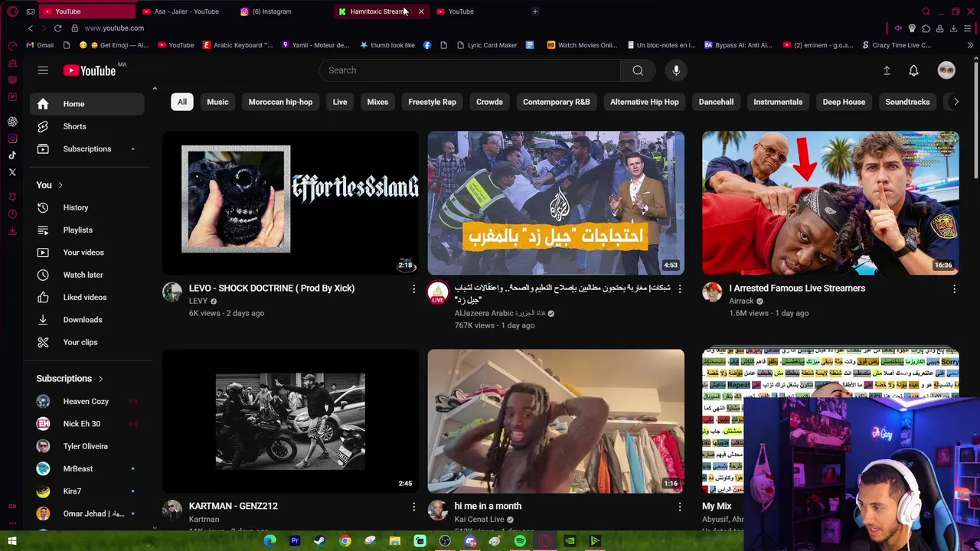Click the search magnifier button

pos(638,70)
